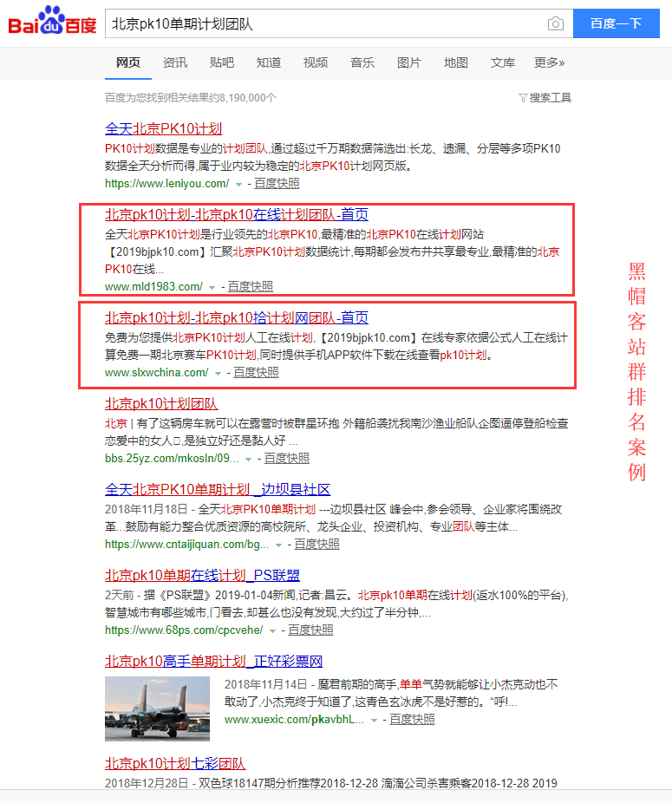Open result 北京pk10拾计划网团队-首页

(x=237, y=318)
